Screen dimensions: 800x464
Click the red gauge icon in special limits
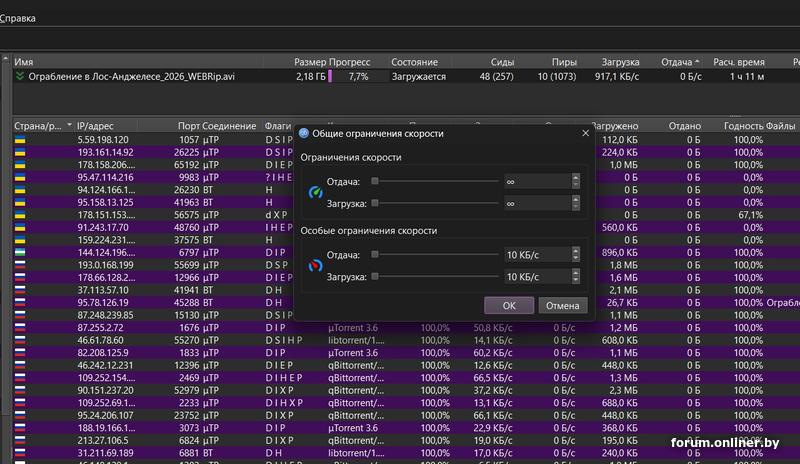click(316, 265)
